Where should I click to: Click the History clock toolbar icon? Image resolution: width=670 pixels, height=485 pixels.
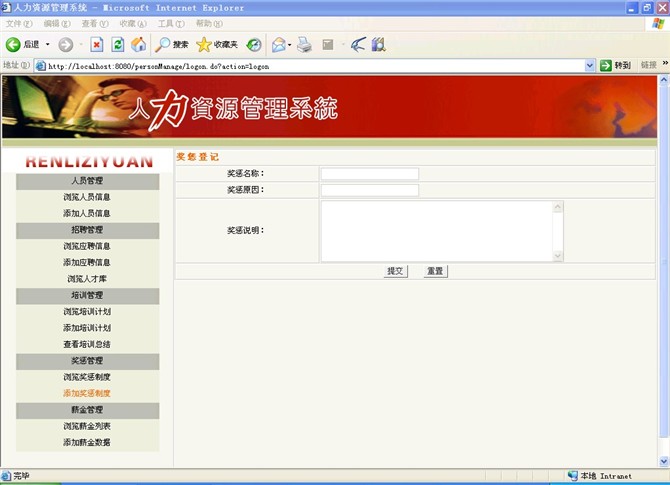coord(254,44)
